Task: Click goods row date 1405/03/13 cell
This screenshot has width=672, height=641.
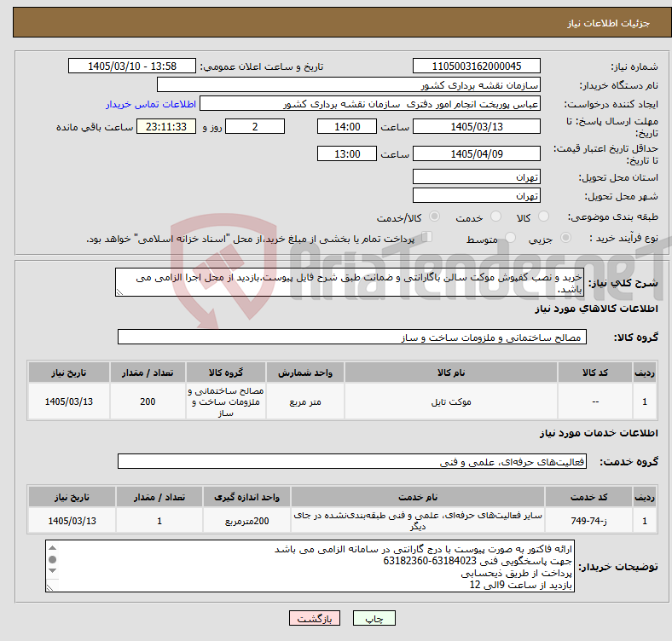Action: [x=68, y=401]
